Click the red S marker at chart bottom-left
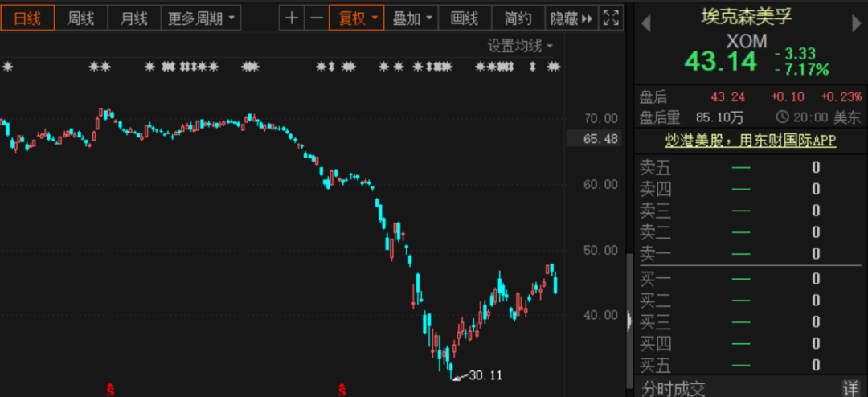The height and width of the screenshot is (397, 868). tap(110, 390)
